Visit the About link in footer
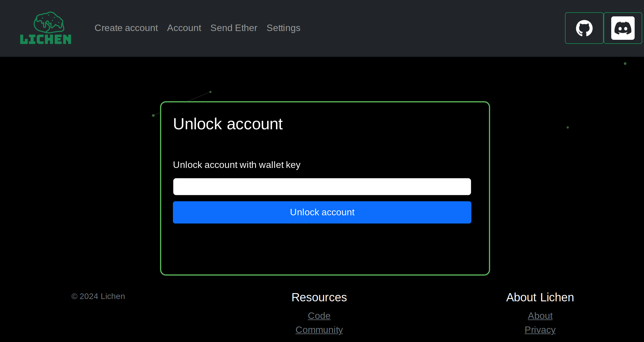The height and width of the screenshot is (342, 644). coord(540,316)
